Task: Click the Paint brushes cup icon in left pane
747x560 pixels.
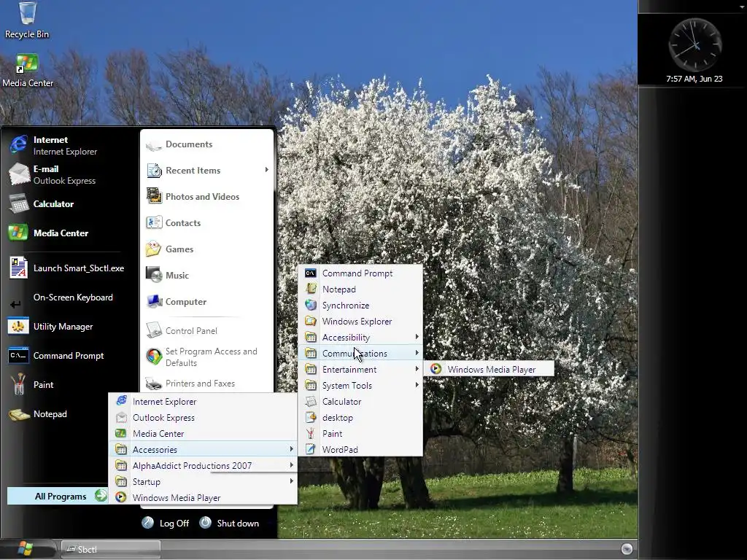Action: point(18,384)
